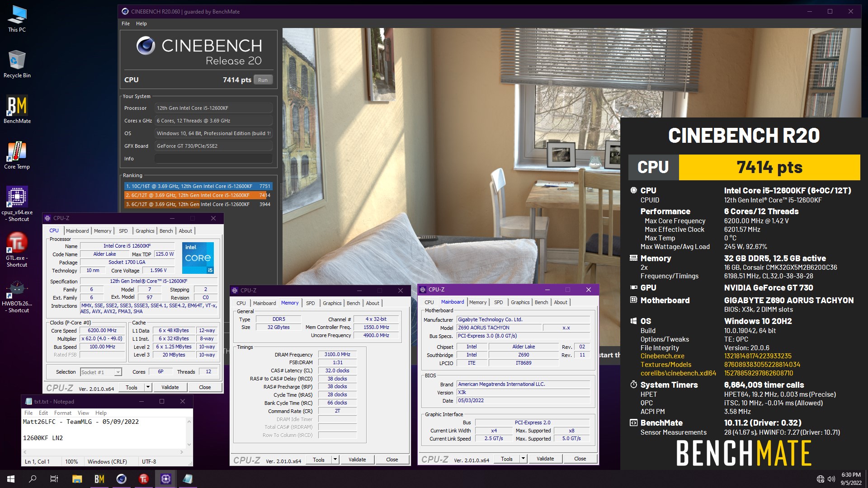Image resolution: width=868 pixels, height=488 pixels.
Task: Select ranking row 3 scoring 3944
Action: pos(198,204)
